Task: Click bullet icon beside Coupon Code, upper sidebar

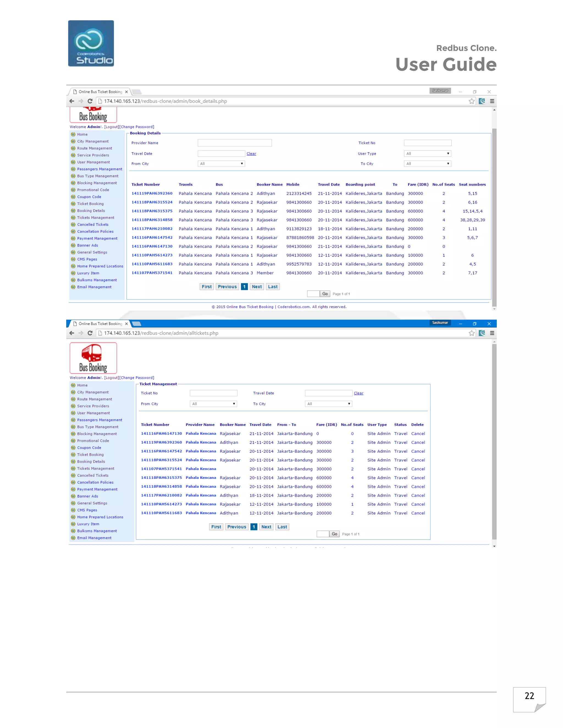Action: pyautogui.click(x=73, y=197)
